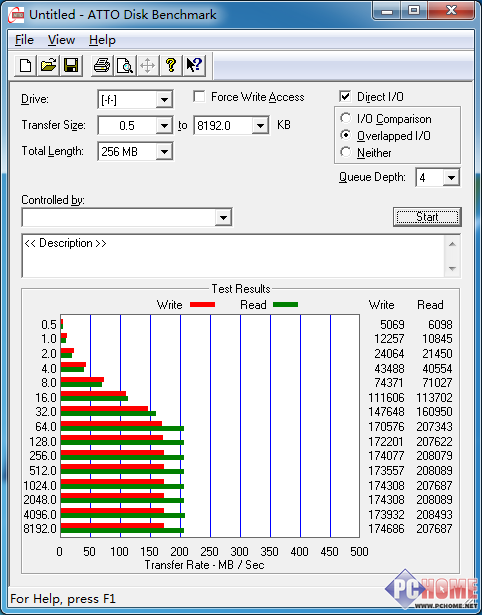Click write value 170576 in results

click(x=386, y=426)
